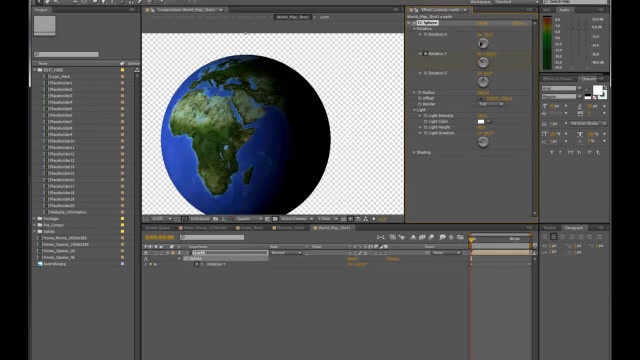Collapse the Light property group

pyautogui.click(x=414, y=110)
